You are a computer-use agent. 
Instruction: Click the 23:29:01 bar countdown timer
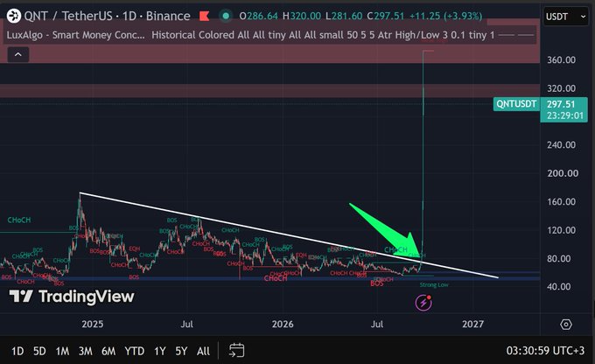(565, 115)
